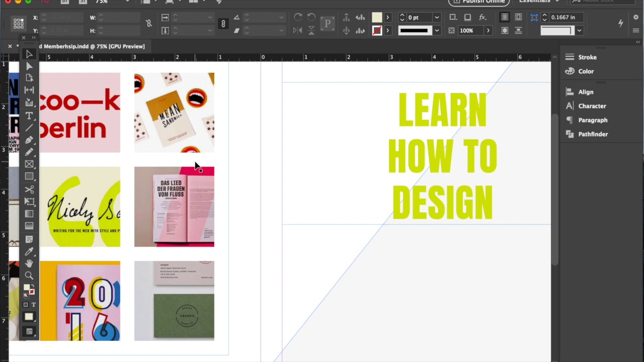The image size is (644, 362).
Task: Open the Essentials workspace switcher
Action: (538, 2)
